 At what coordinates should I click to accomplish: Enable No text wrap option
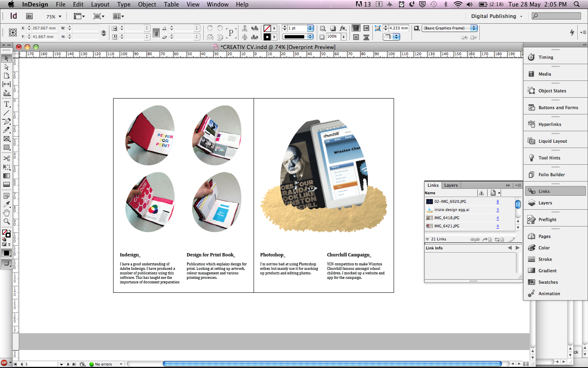tap(356, 28)
